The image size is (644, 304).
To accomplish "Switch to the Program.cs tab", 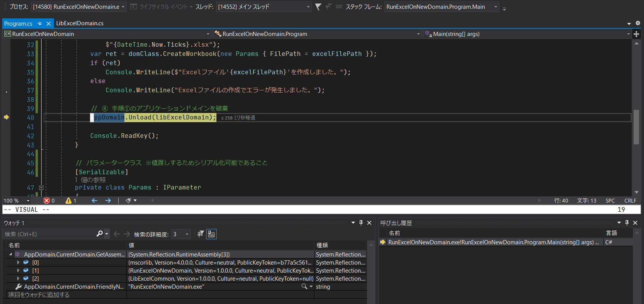I will tap(18, 24).
